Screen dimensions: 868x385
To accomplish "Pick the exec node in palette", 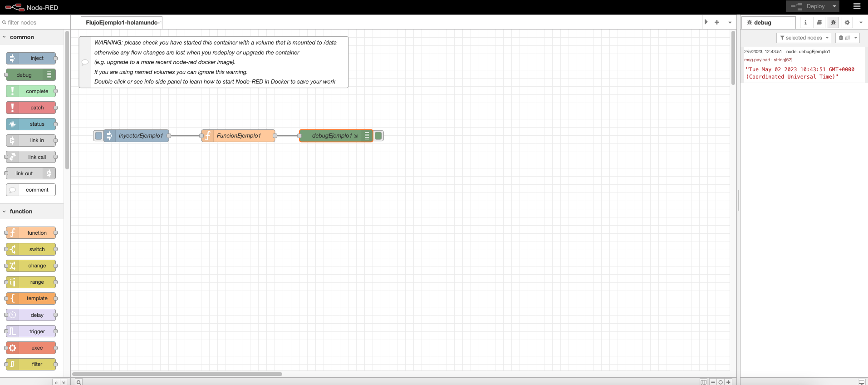I will pos(31,348).
